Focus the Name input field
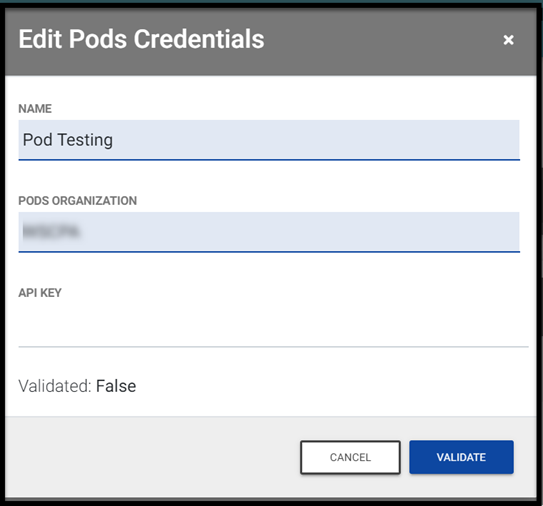Screen dimensions: 543x506 point(269,140)
